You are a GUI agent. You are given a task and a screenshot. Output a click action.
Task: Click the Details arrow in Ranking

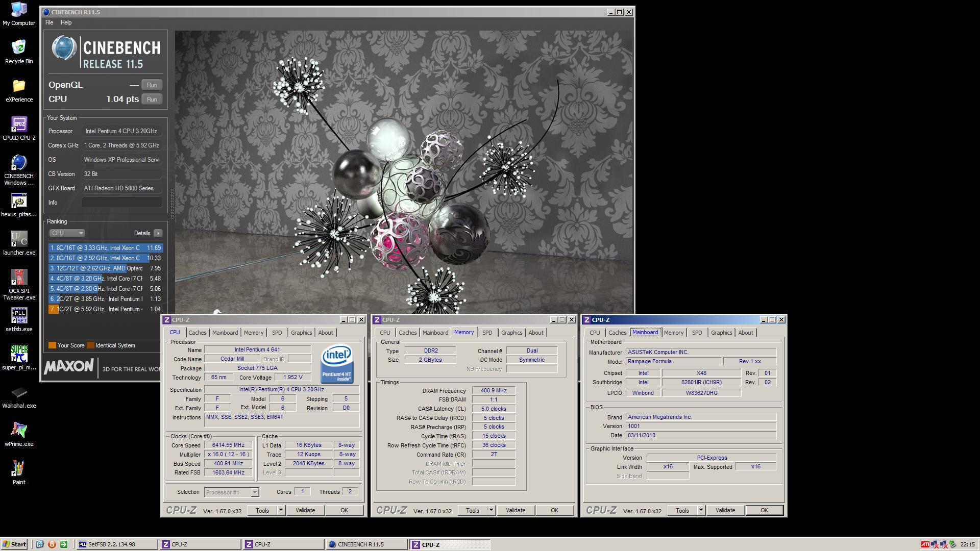coord(158,233)
